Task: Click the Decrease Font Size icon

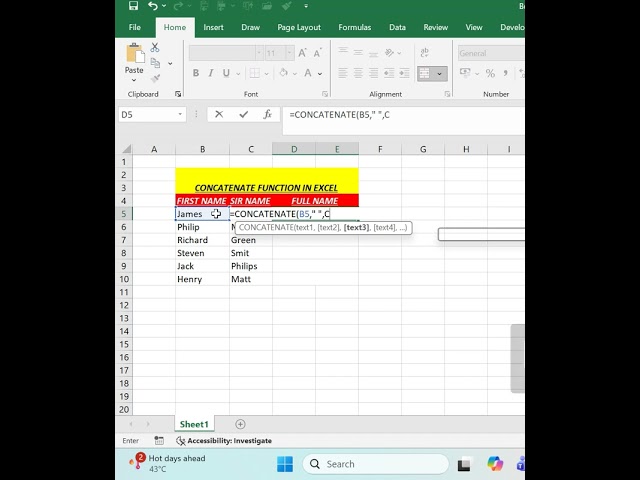Action: [x=317, y=53]
